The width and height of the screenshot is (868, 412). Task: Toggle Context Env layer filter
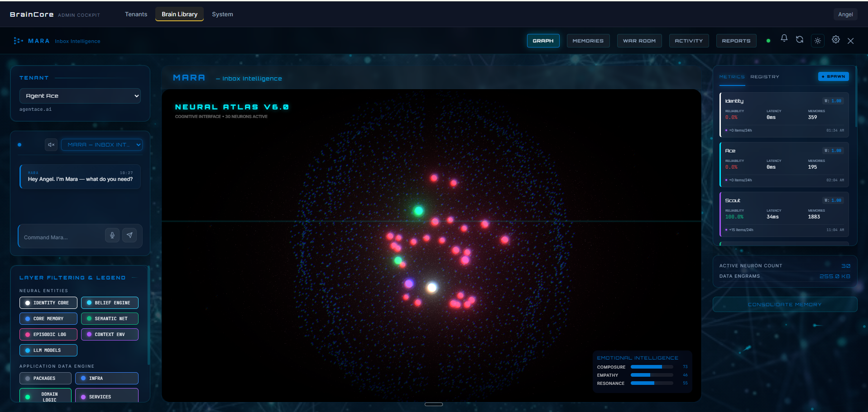click(x=110, y=335)
